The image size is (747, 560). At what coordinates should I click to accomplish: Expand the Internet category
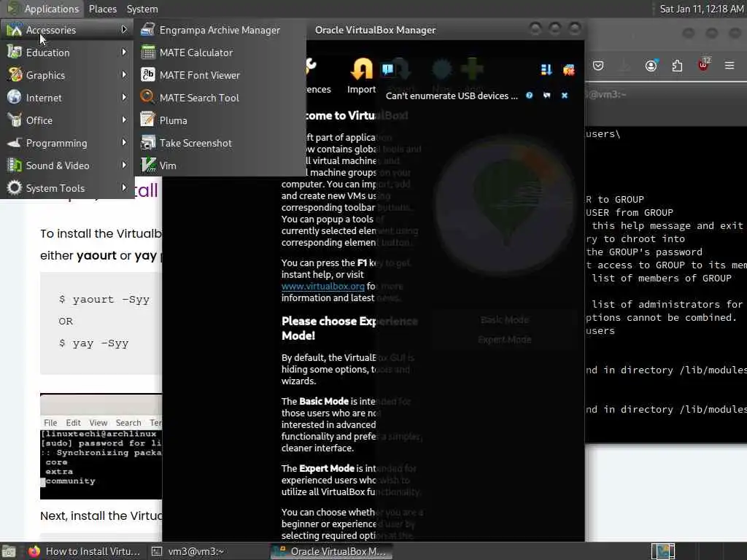pyautogui.click(x=66, y=98)
